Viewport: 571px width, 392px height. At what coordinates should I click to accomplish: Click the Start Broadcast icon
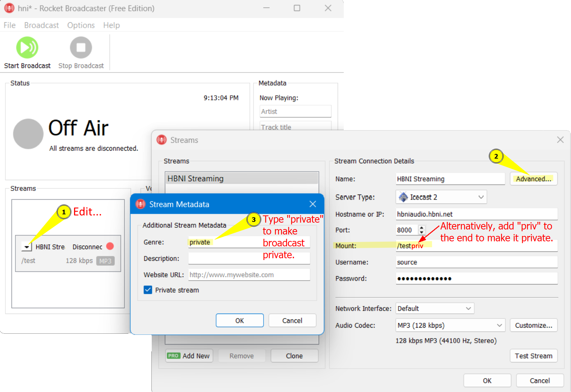27,47
